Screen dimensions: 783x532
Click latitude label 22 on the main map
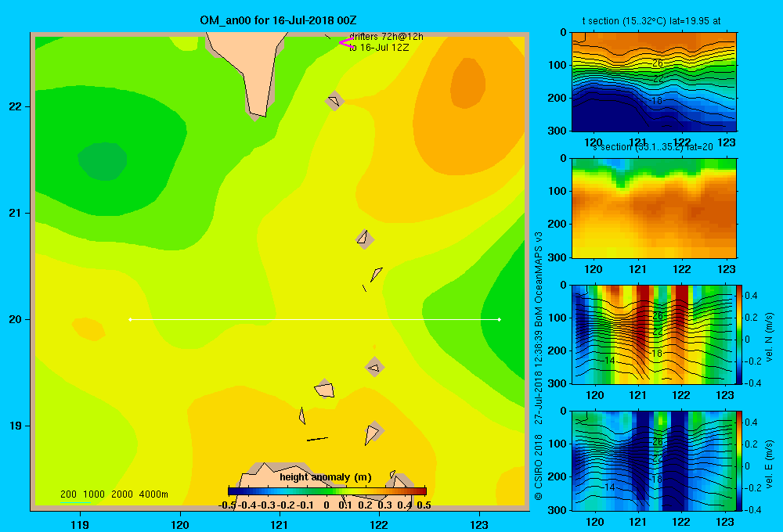point(16,107)
